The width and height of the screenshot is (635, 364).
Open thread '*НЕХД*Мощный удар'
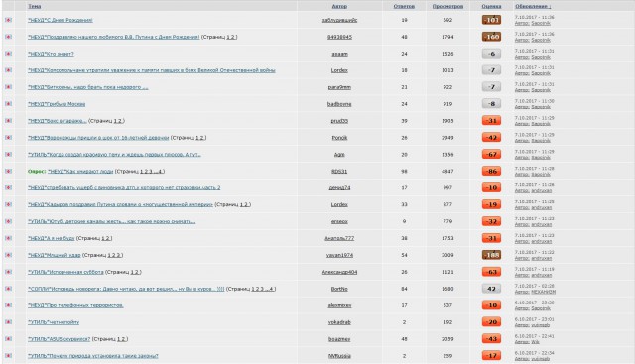coord(55,255)
